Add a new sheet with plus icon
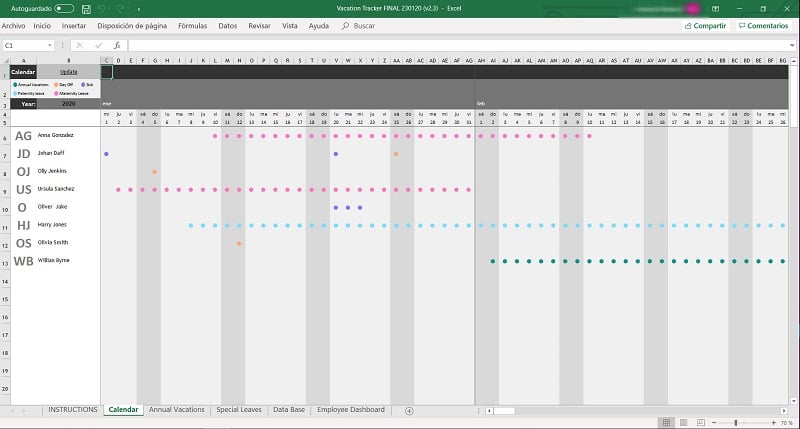 409,411
